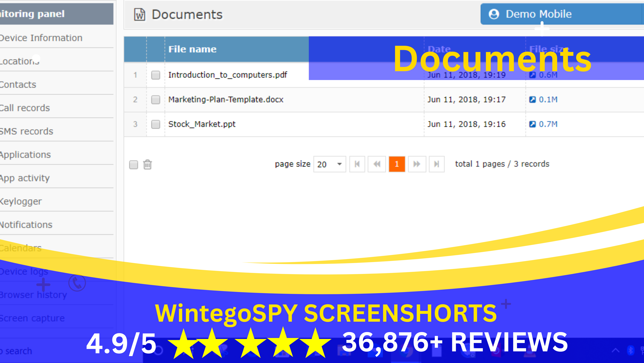Click total 1 pages / 3 records text
This screenshot has height=363, width=644.
(502, 164)
